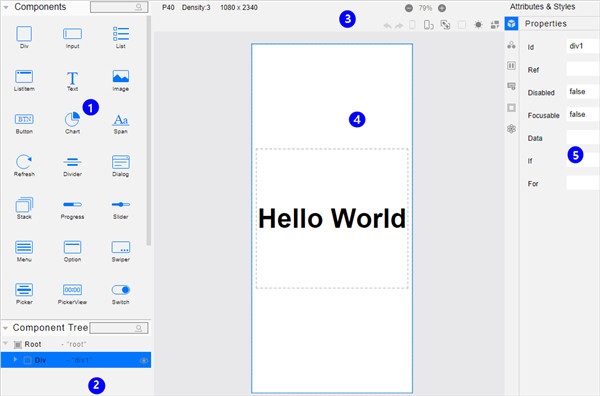Select the Switch component icon
This screenshot has width=600, height=396.
tap(121, 290)
